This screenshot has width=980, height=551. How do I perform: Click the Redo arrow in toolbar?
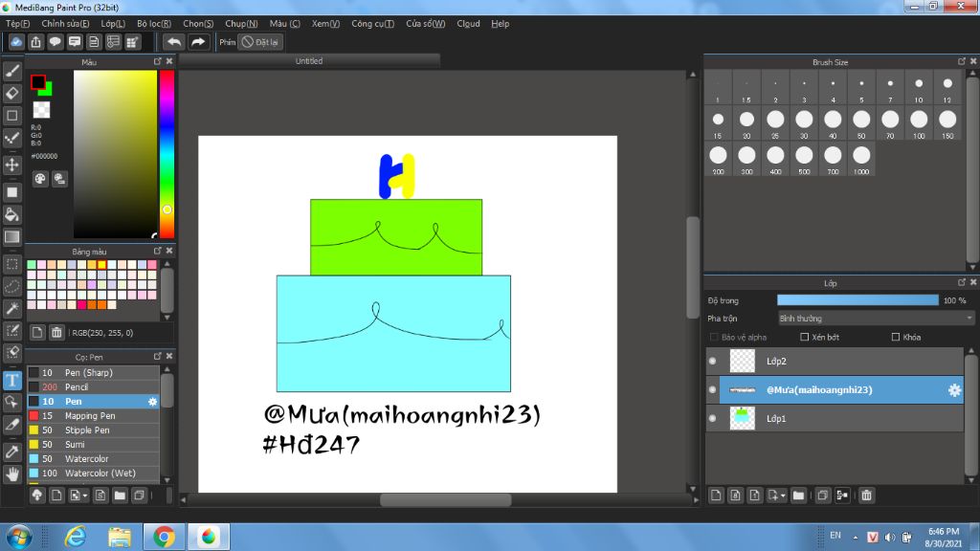(x=198, y=42)
